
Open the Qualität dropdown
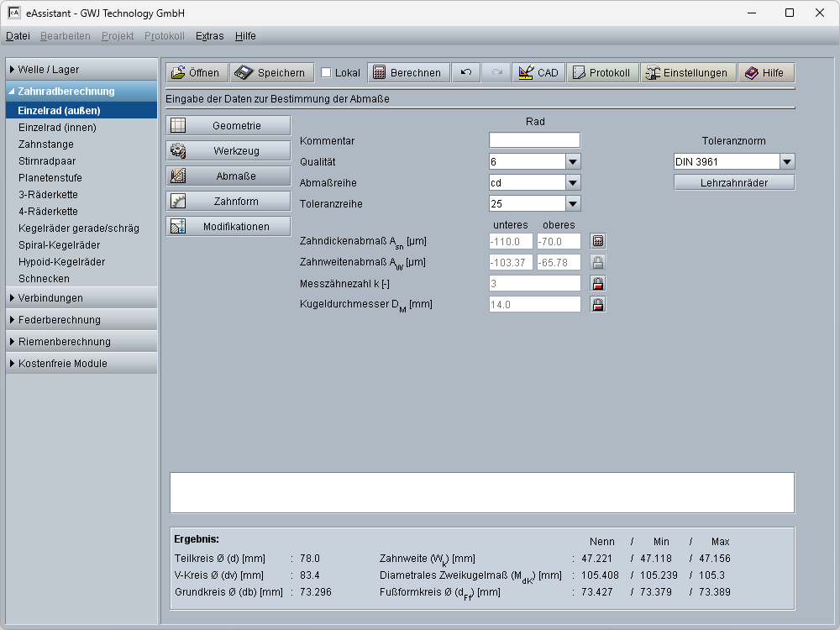click(572, 161)
